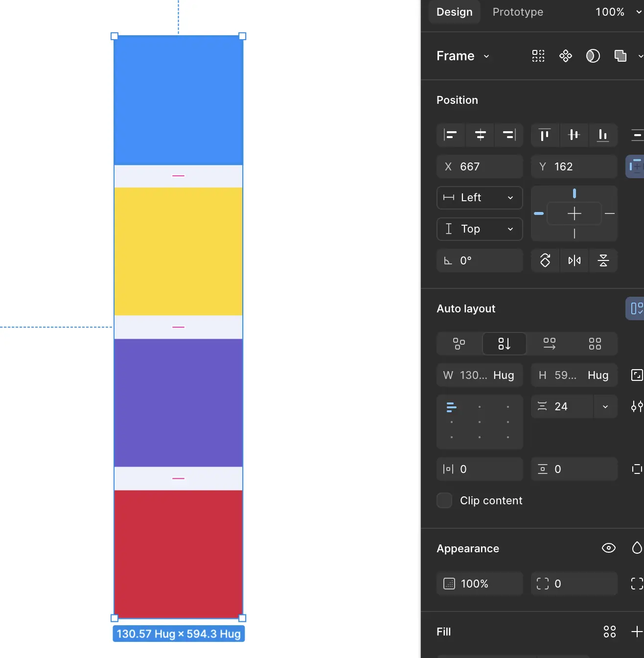
Task: Add a new fill with plus
Action: [636, 632]
